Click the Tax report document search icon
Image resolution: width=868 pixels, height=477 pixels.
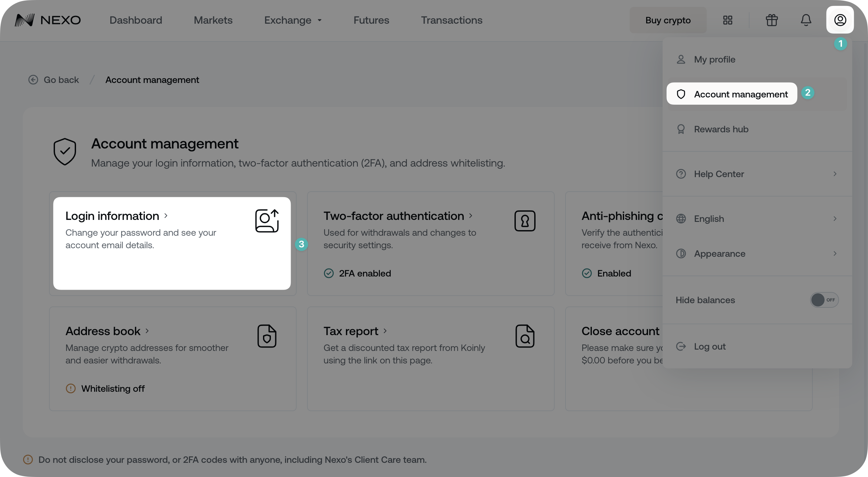point(525,336)
